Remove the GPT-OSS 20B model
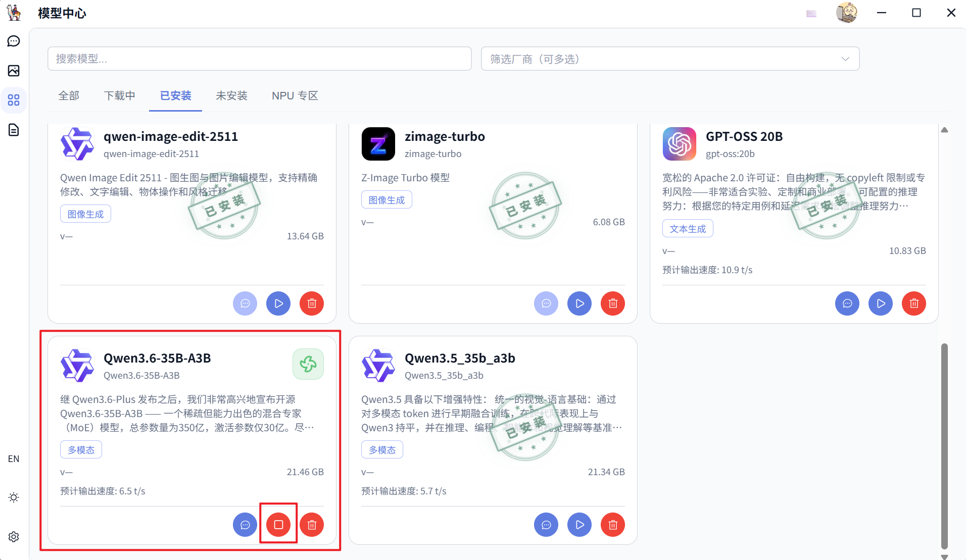 [x=914, y=303]
